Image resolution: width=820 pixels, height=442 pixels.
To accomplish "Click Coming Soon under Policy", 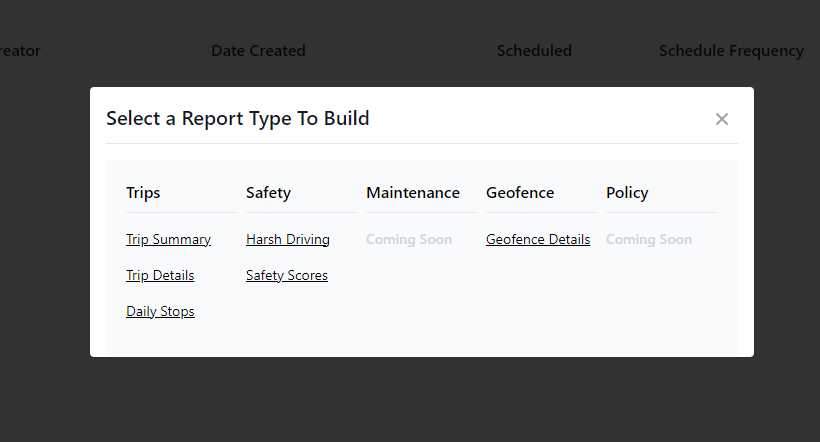I will tap(649, 240).
